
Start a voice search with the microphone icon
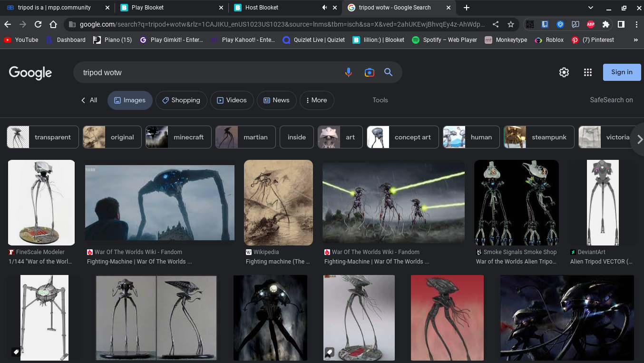click(x=349, y=72)
